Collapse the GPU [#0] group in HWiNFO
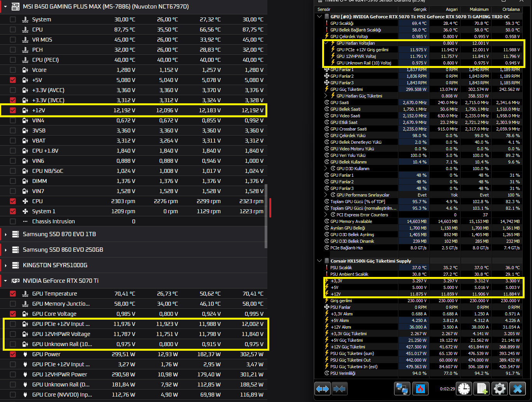532x402 pixels. click(319, 17)
